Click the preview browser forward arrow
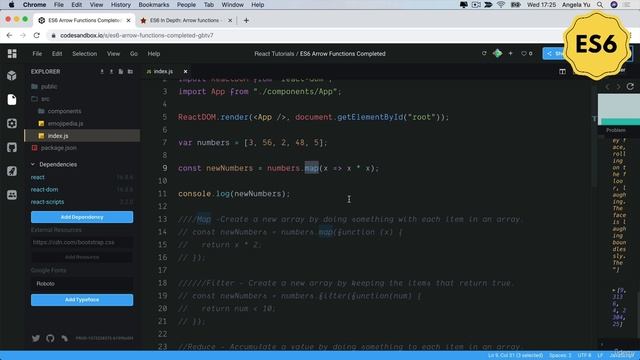 pyautogui.click(x=618, y=87)
